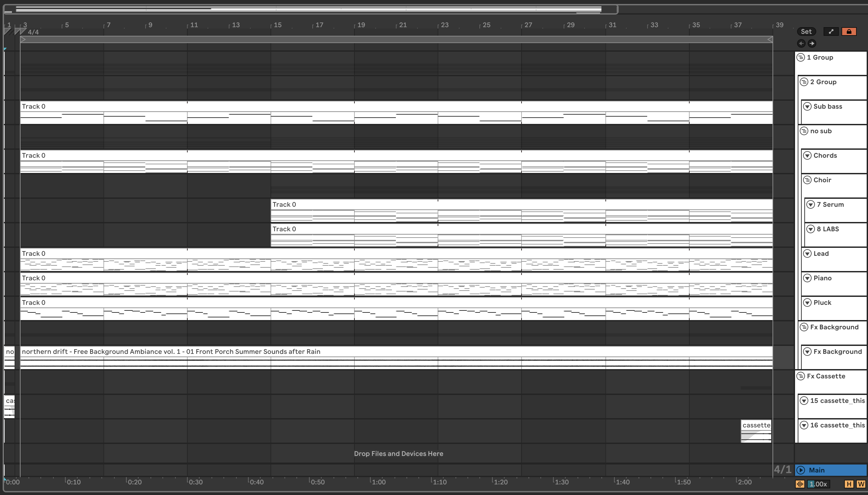Select the Chords track name
This screenshot has width=868, height=495.
(825, 155)
